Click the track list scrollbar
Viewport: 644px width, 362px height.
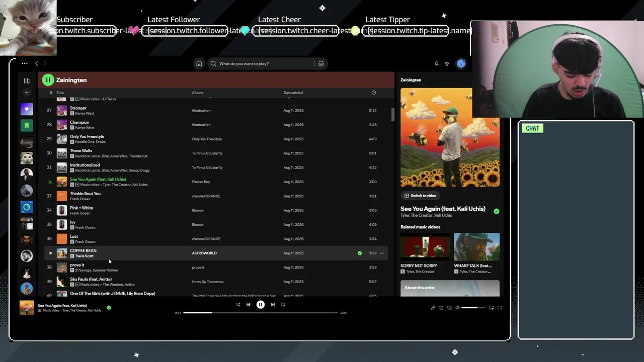point(393,115)
